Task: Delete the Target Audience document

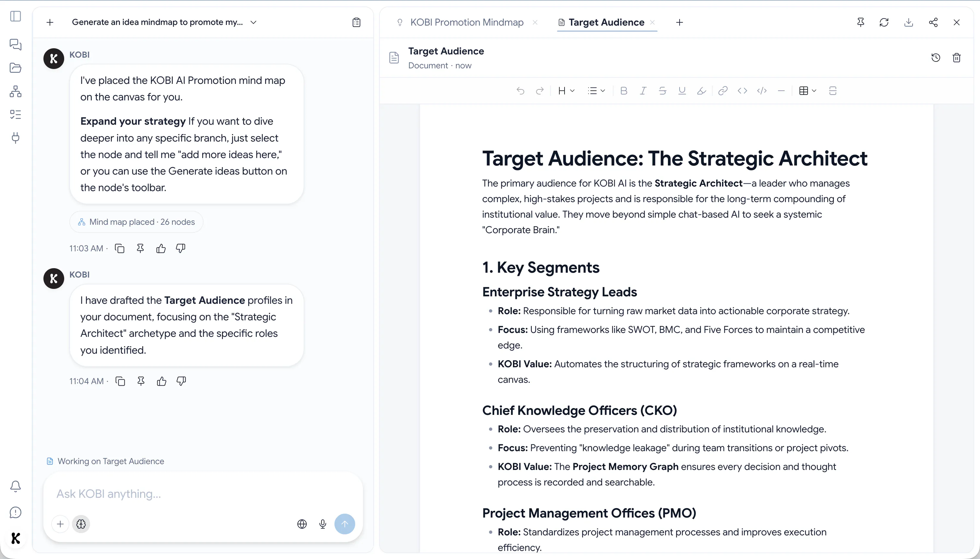Action: [x=957, y=58]
